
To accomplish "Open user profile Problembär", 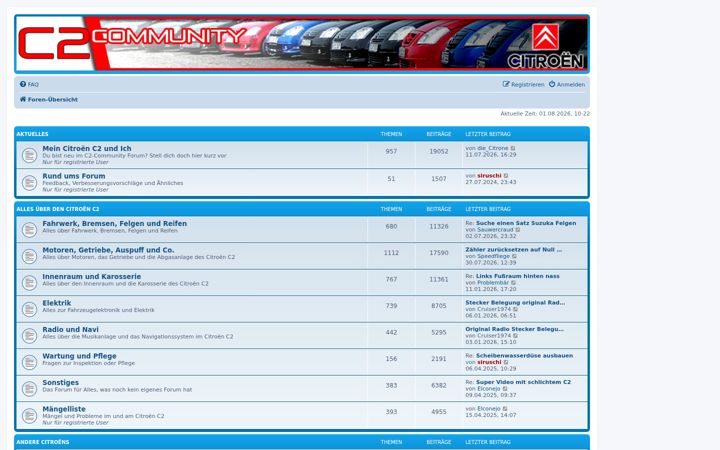I will tap(493, 283).
